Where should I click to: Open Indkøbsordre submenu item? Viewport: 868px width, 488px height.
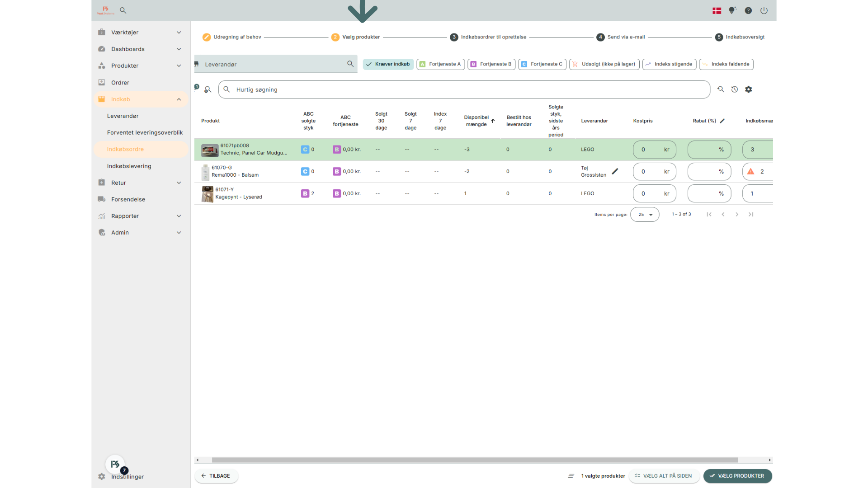(x=141, y=149)
